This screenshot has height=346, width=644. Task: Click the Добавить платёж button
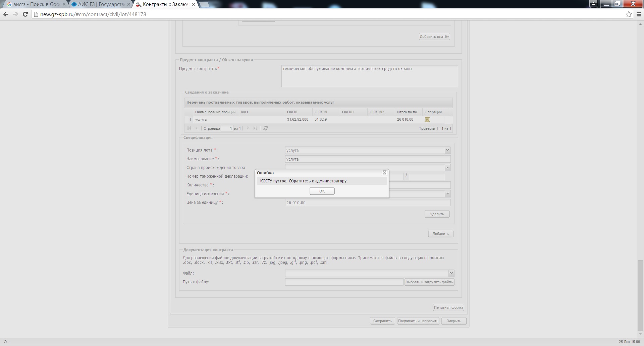[x=434, y=37]
